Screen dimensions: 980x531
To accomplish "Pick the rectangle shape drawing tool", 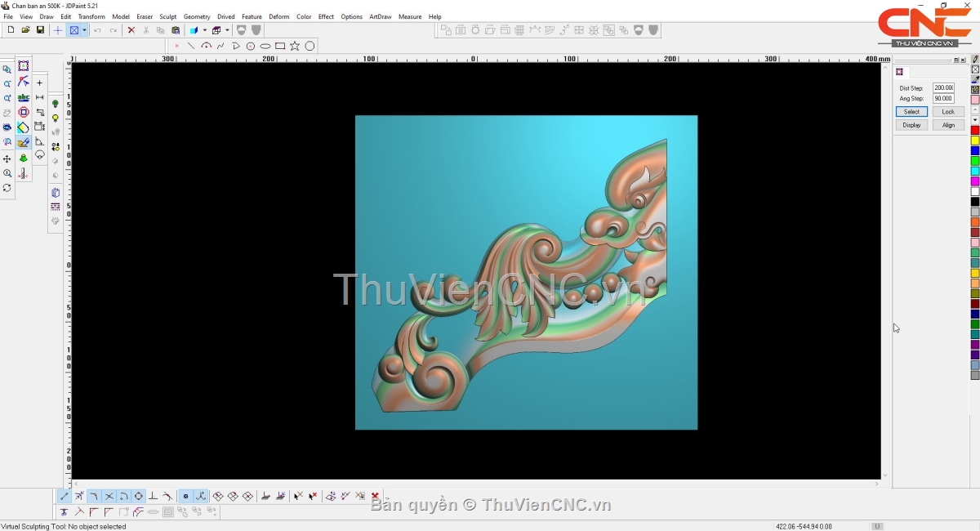I will [x=280, y=47].
